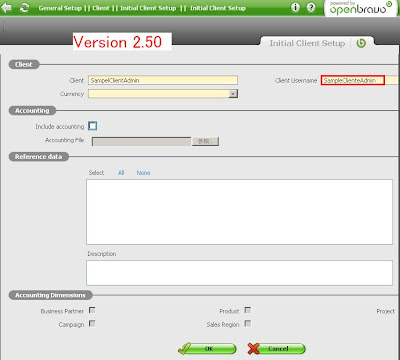Click the green OK button
400x360 pixels.
pos(207,349)
